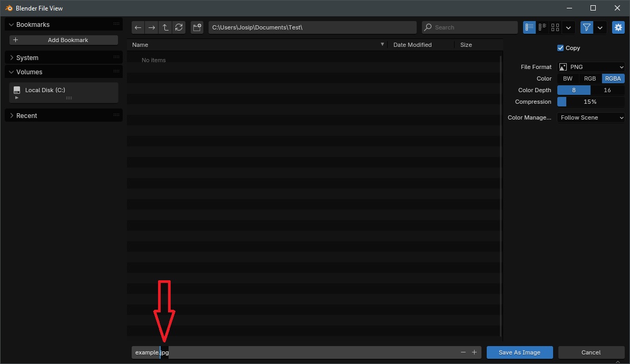Click the plus icon on Add Bookmark
This screenshot has width=630, height=364.
tap(15, 40)
